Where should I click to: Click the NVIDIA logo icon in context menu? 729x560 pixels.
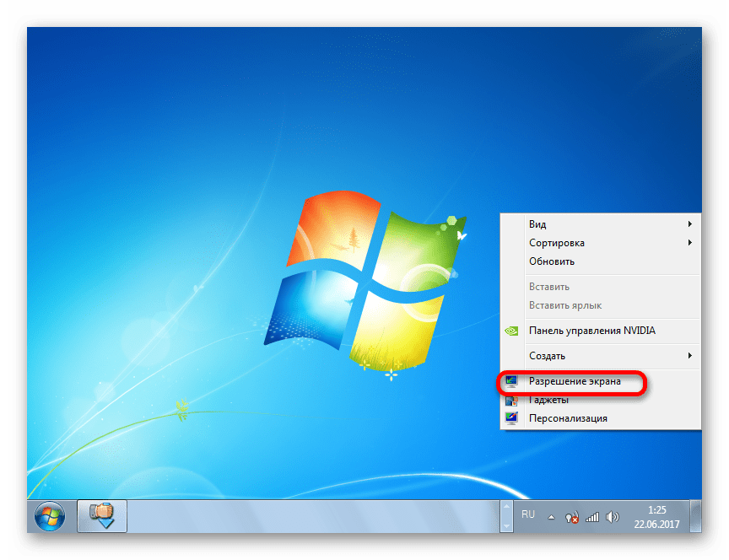click(x=511, y=331)
